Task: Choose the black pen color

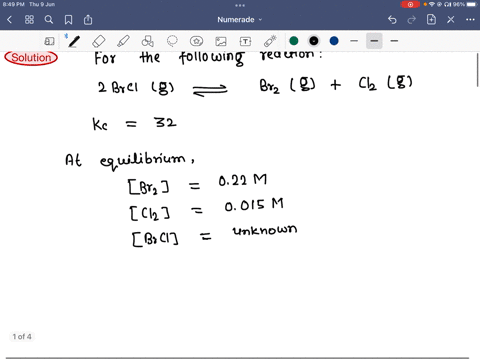Action: point(314,41)
